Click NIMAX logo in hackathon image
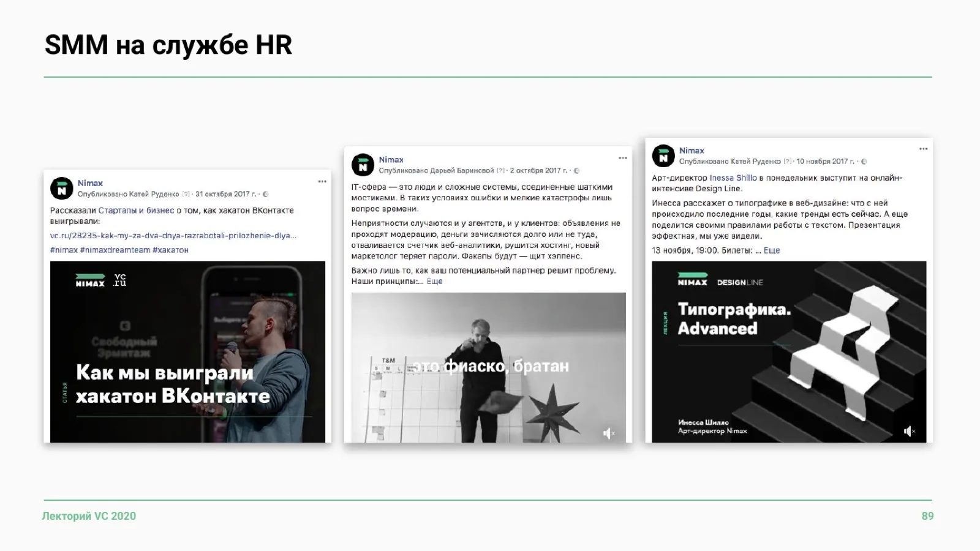This screenshot has height=551, width=980. (90, 280)
